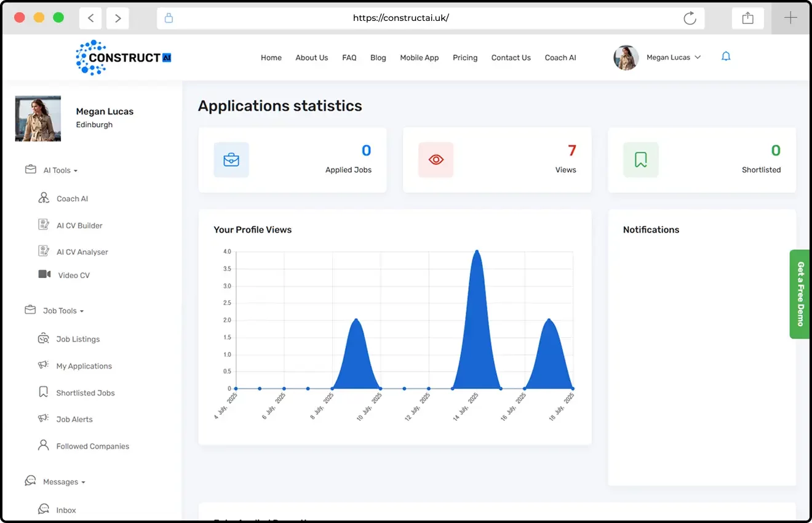Go to the Blog page
The image size is (812, 523).
(378, 58)
